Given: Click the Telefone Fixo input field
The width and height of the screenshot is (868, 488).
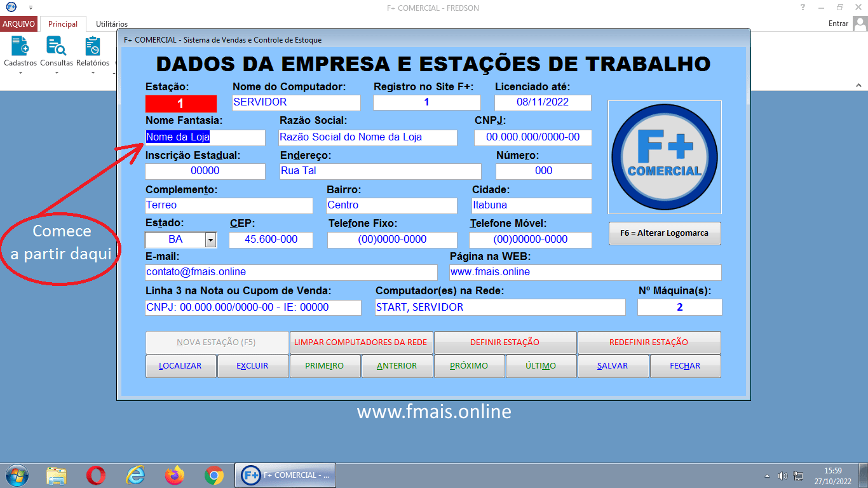Looking at the screenshot, I should click(392, 240).
